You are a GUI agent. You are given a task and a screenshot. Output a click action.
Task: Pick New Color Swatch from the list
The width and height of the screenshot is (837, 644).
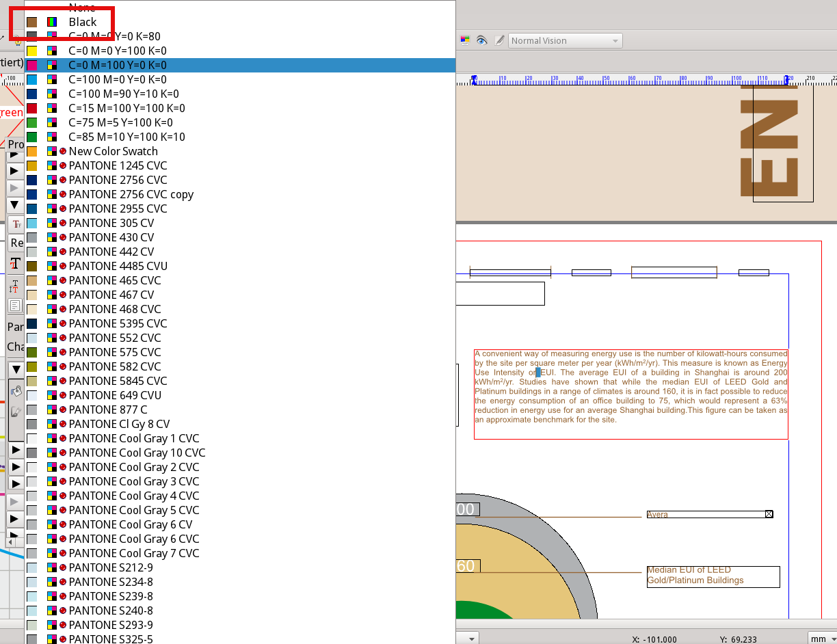point(113,151)
